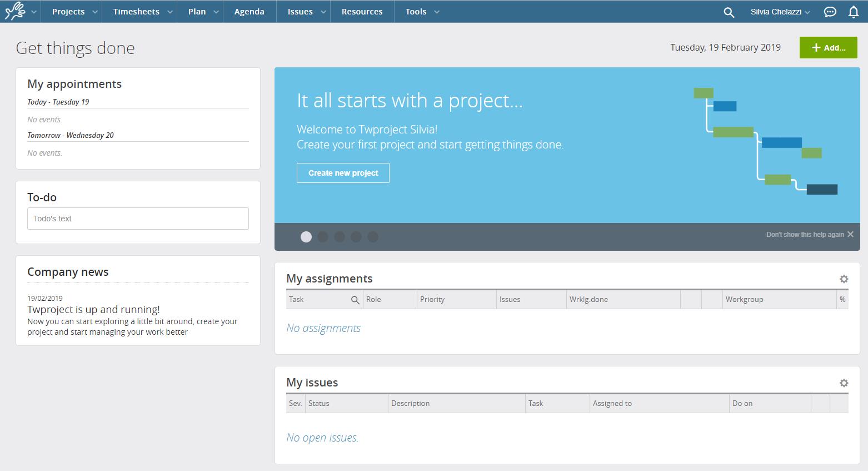Click the % column header
868x471 pixels.
pos(842,299)
